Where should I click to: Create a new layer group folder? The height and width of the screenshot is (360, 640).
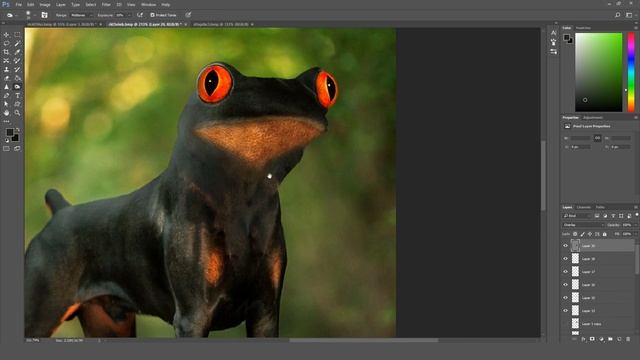click(x=610, y=339)
